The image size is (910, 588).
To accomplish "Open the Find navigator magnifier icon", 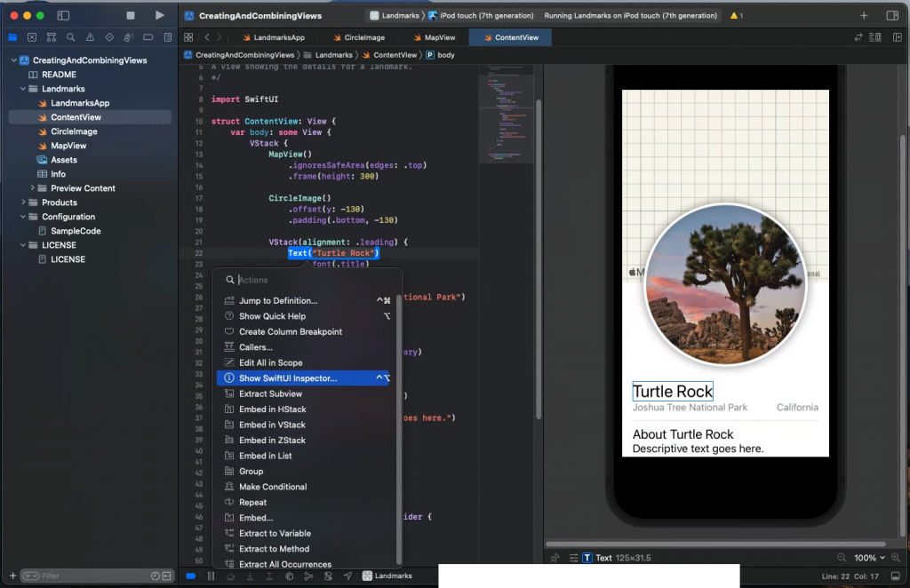I will 70,37.
